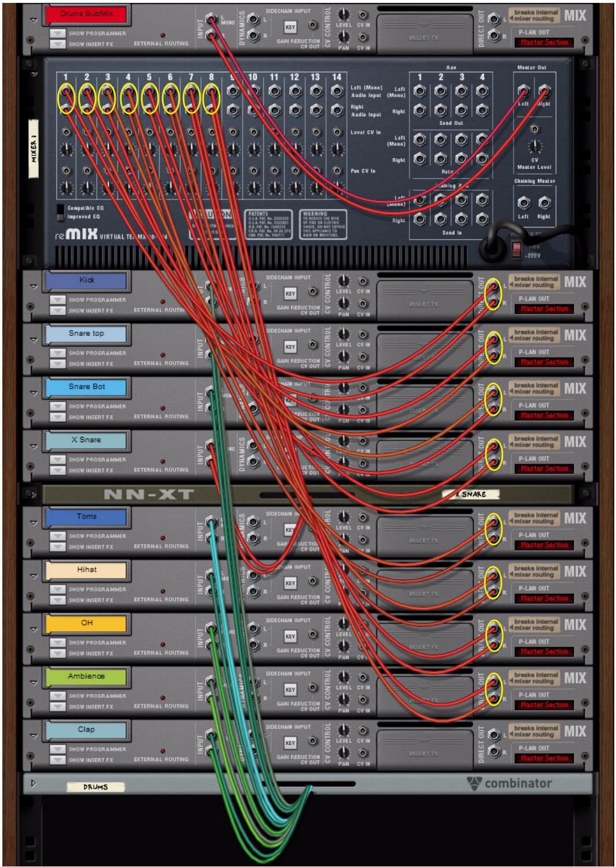The height and width of the screenshot is (867, 616).
Task: Toggle Show Programmer on Hihat channel
Action: (x=57, y=589)
